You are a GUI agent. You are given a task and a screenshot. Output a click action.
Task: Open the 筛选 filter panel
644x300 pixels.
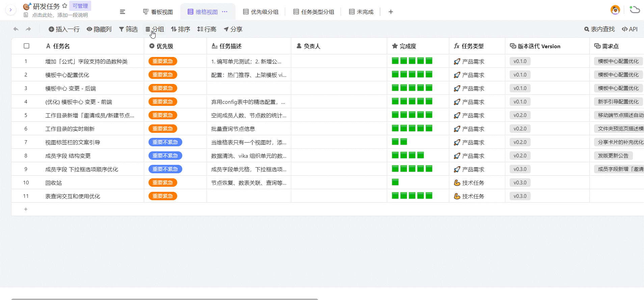coord(128,29)
